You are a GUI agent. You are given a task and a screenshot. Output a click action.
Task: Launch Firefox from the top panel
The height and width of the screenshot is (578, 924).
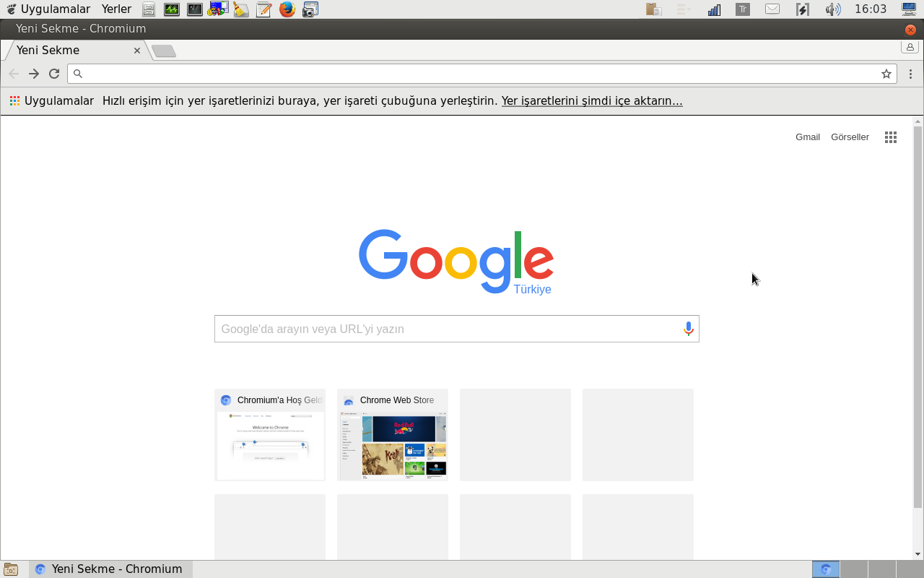(x=287, y=9)
